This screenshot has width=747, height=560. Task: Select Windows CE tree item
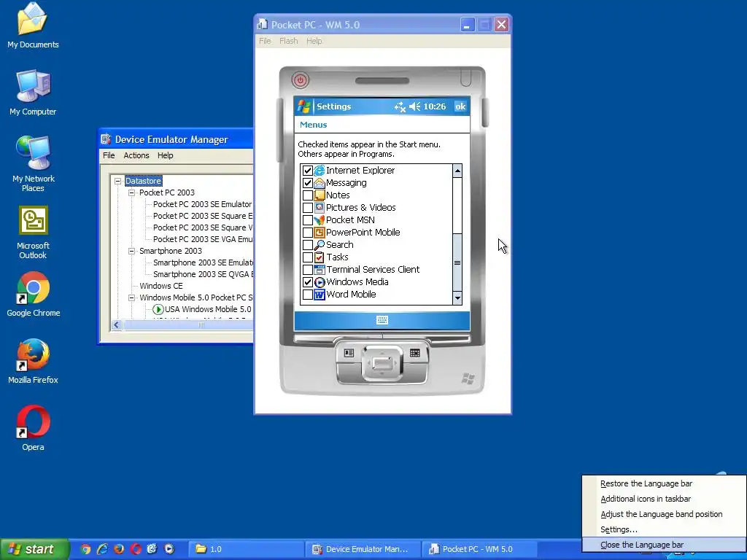pos(161,286)
